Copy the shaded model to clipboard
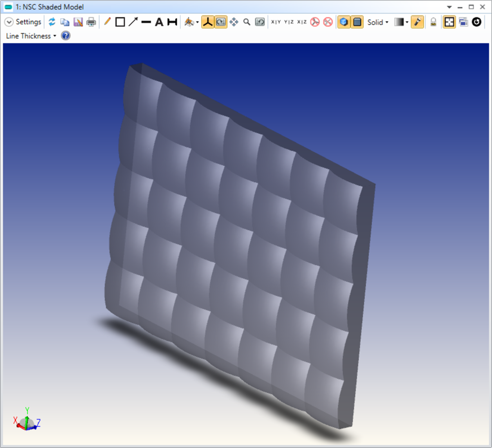The image size is (492, 448). click(65, 22)
